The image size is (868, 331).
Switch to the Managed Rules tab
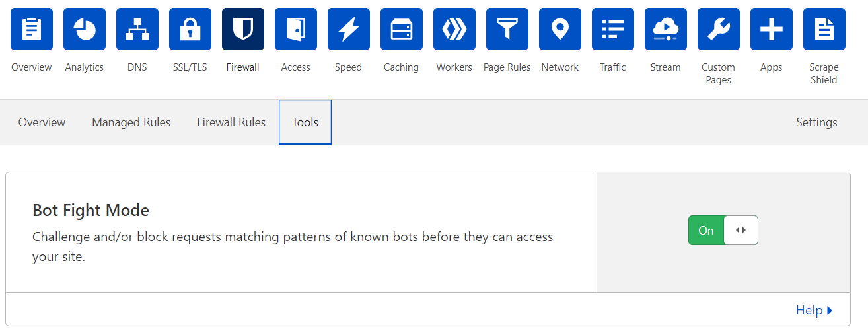[x=131, y=122]
